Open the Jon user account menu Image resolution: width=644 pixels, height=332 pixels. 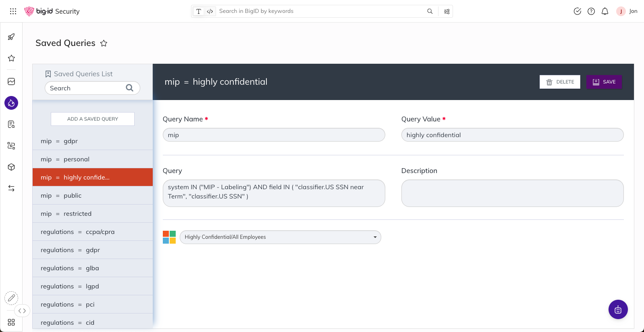[627, 11]
